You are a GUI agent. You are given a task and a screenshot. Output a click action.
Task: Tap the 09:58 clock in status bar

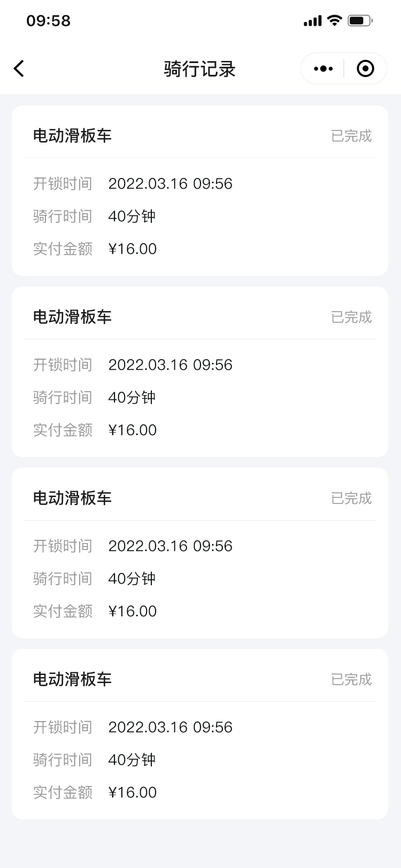click(48, 21)
